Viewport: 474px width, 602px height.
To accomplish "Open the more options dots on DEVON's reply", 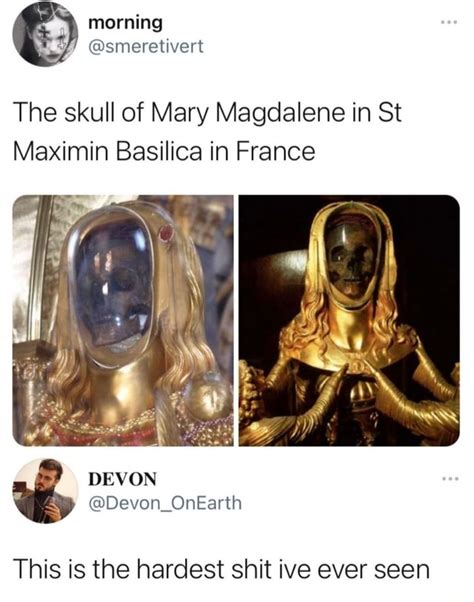I will click(x=448, y=479).
